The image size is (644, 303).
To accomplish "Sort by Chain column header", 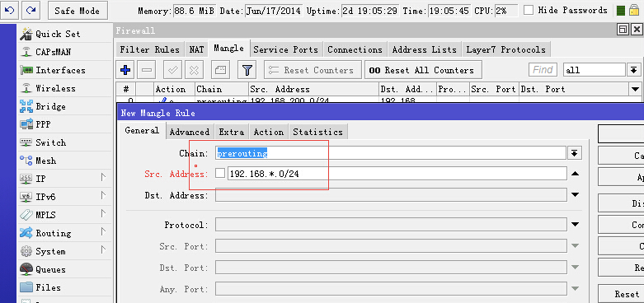I will [222, 89].
